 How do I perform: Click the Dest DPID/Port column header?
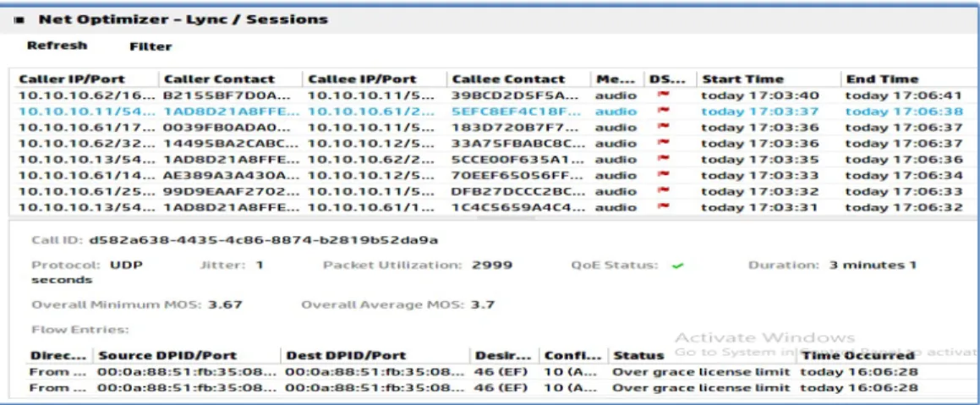(x=346, y=356)
